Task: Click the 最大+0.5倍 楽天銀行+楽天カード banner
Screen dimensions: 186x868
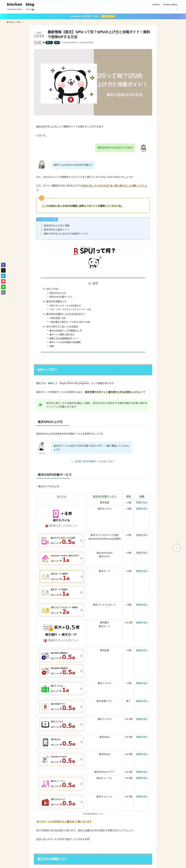Action: (x=61, y=633)
